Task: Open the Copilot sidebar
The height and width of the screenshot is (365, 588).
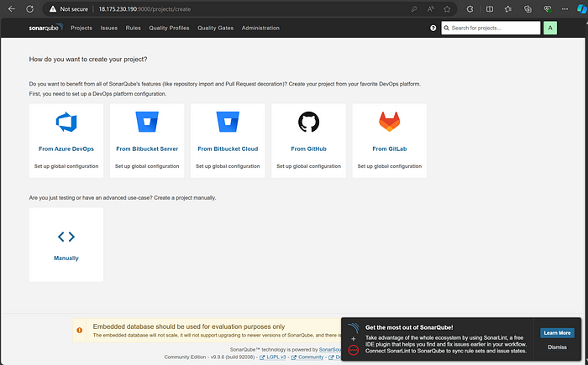Action: tap(581, 9)
